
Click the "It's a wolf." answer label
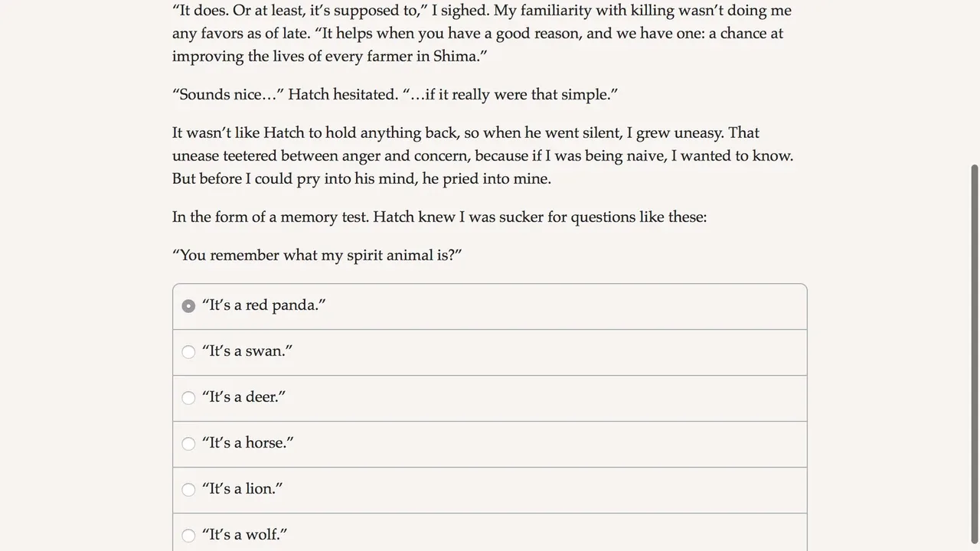coord(245,535)
